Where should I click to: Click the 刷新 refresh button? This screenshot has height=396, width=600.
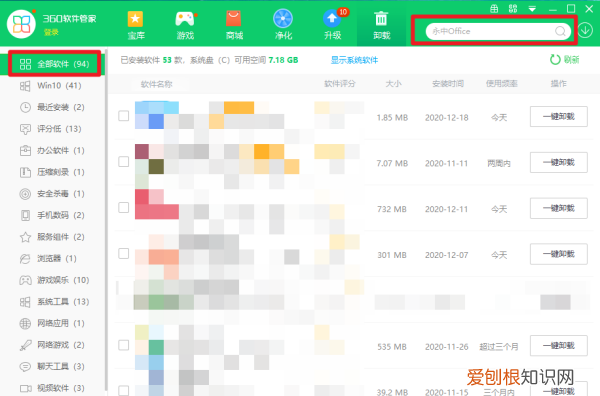[564, 60]
